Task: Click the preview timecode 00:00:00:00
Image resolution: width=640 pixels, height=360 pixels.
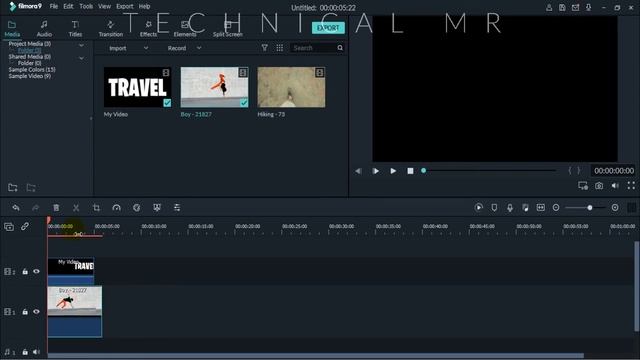Action: (x=613, y=171)
